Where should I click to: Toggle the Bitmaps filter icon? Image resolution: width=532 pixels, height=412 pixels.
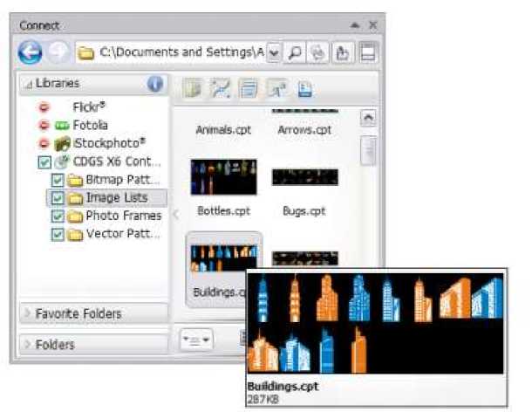tap(249, 89)
